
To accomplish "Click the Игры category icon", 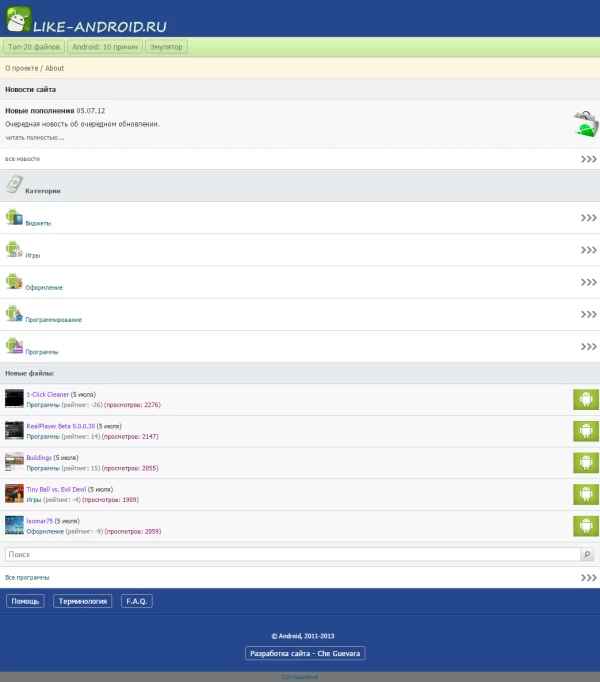I will (14, 249).
